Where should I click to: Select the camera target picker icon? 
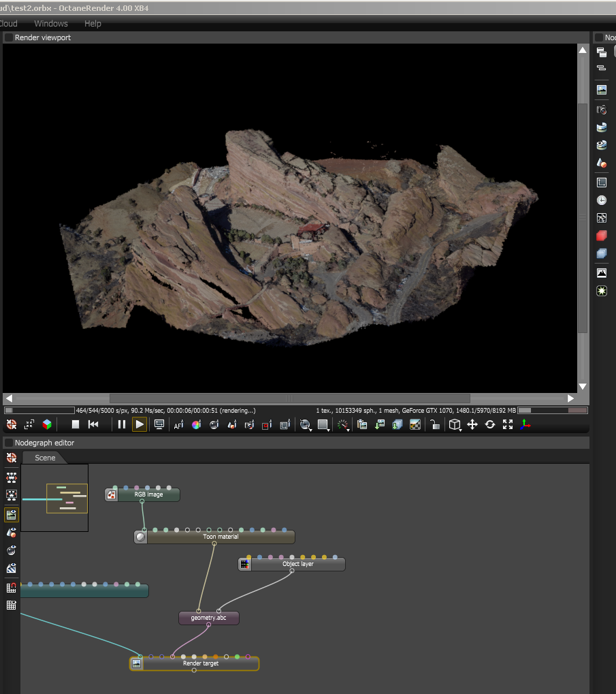pos(249,425)
